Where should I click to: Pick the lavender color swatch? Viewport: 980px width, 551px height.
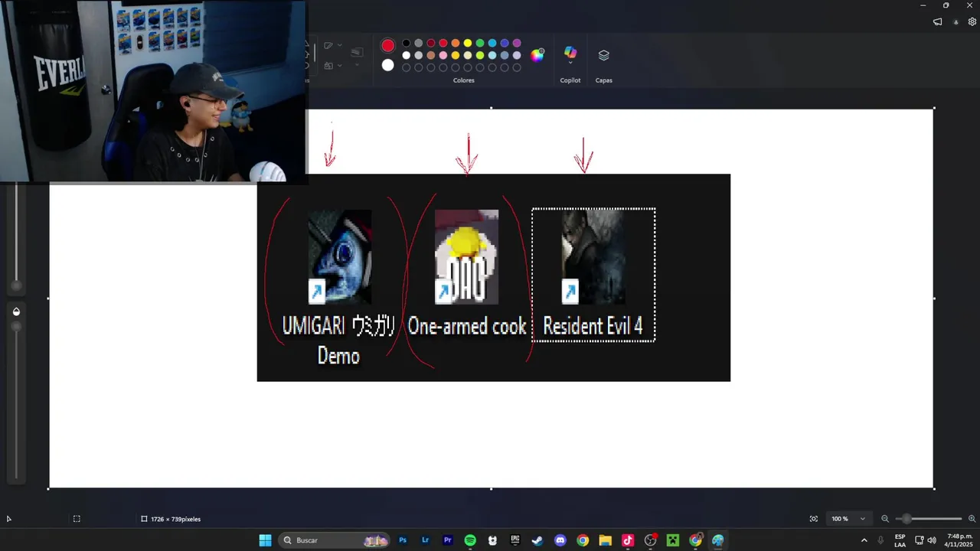[517, 55]
